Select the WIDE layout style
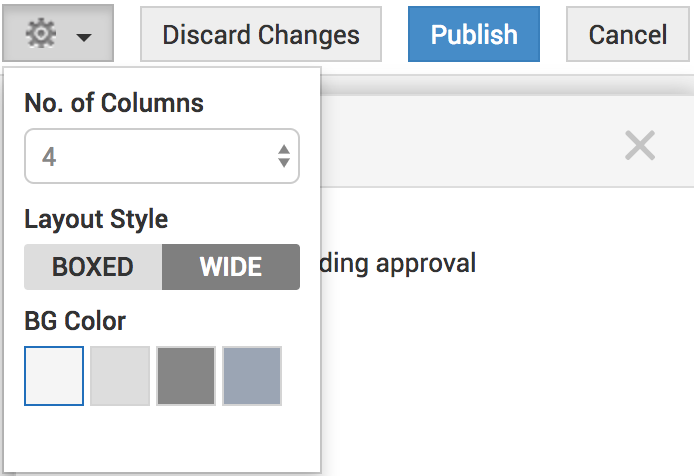The height and width of the screenshot is (476, 694). pos(231,267)
